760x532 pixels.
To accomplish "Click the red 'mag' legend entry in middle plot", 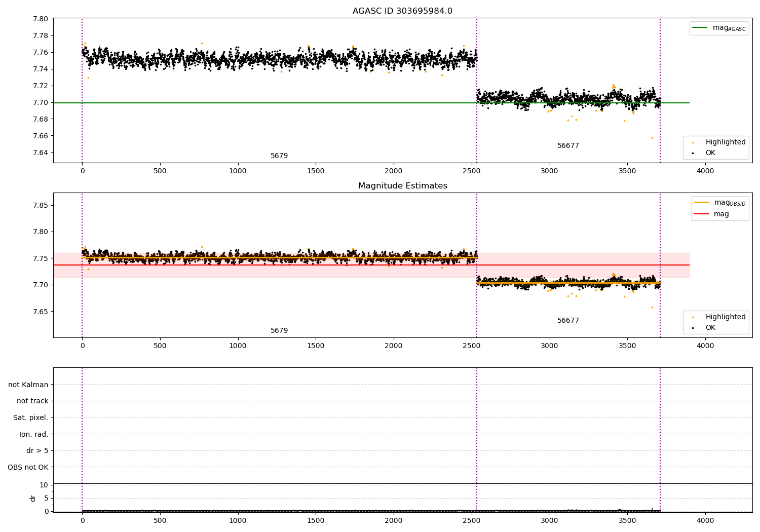I will [711, 214].
